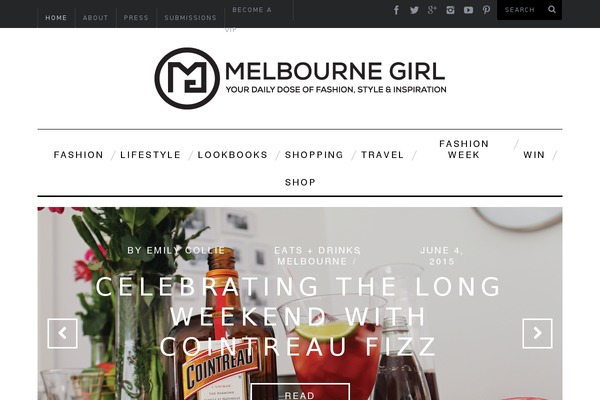Open the Fashion menu
Image resolution: width=600 pixels, height=400 pixels.
pos(78,155)
